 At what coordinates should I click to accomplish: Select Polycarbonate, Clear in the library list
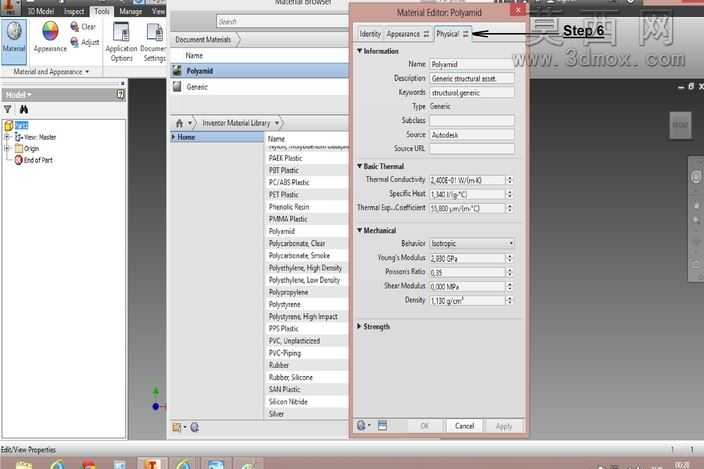pyautogui.click(x=307, y=243)
